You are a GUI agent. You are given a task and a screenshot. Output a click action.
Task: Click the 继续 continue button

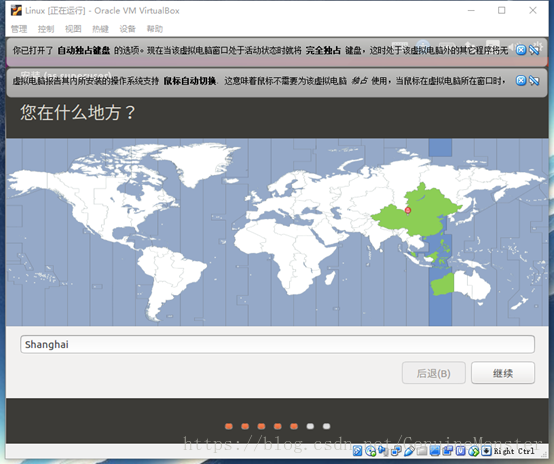click(x=503, y=373)
